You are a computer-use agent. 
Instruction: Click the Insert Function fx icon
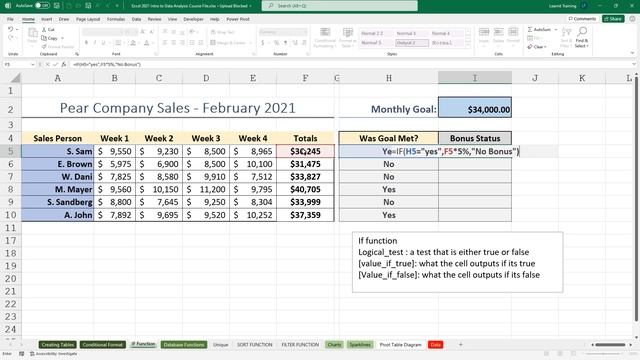coord(64,64)
